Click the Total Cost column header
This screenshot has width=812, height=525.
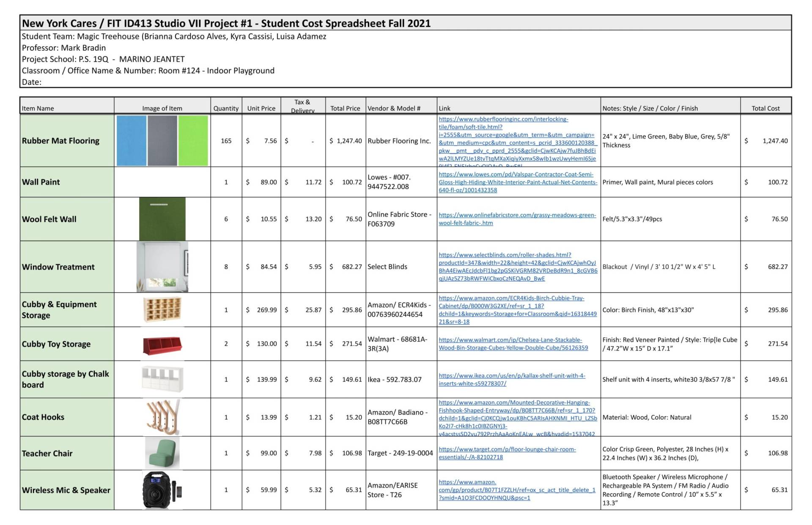coord(765,108)
